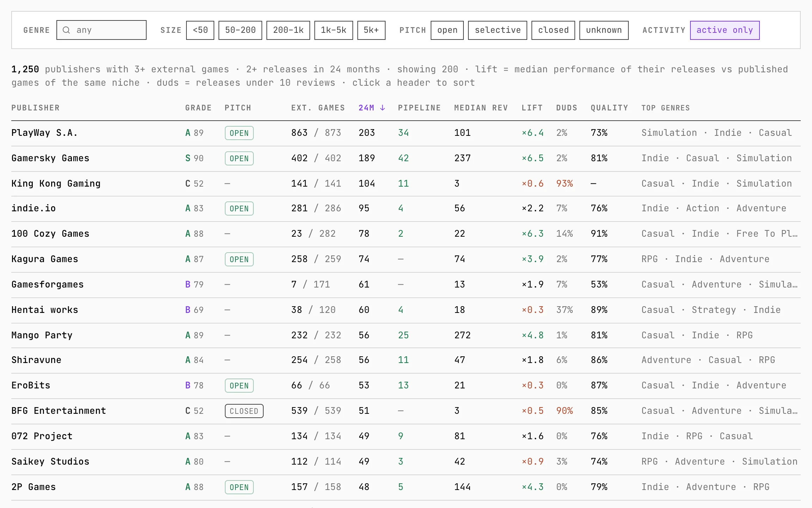Disable the active only filter

click(725, 30)
